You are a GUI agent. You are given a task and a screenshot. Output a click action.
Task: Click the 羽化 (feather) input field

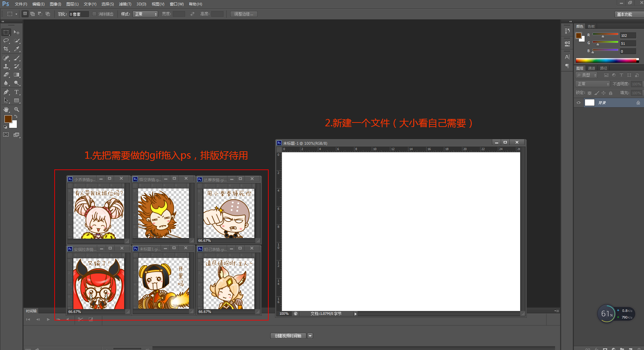click(78, 14)
